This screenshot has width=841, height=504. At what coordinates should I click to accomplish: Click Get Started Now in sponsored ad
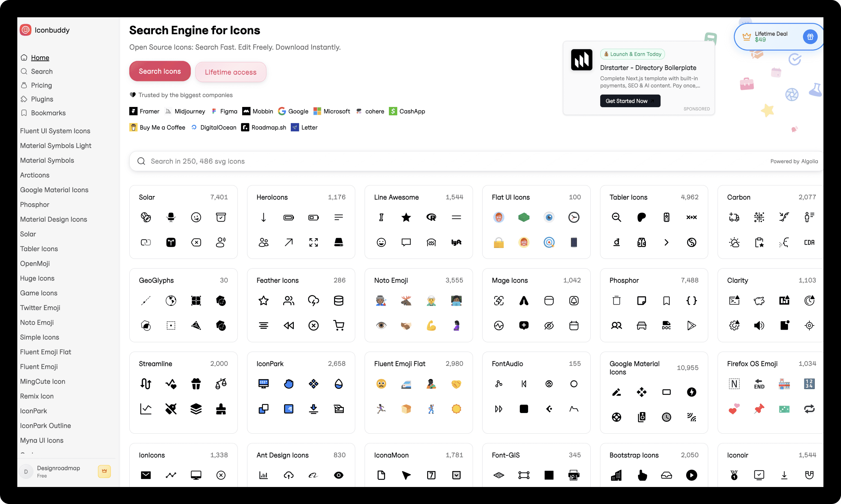(x=630, y=101)
